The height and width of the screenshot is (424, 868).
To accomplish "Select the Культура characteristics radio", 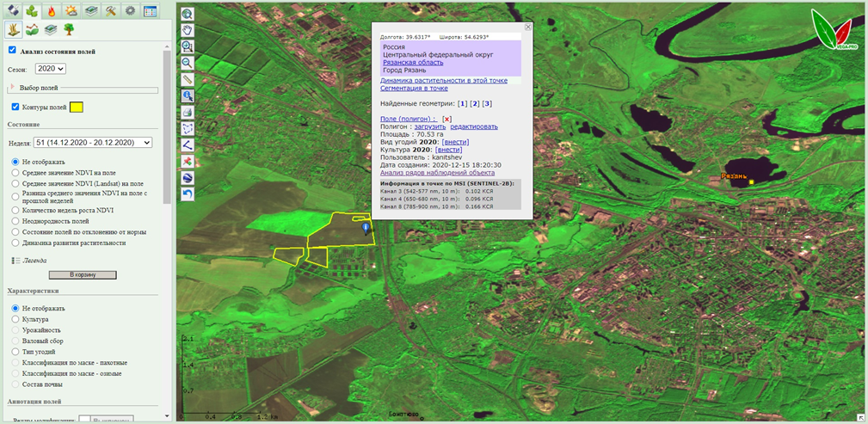I will (15, 319).
